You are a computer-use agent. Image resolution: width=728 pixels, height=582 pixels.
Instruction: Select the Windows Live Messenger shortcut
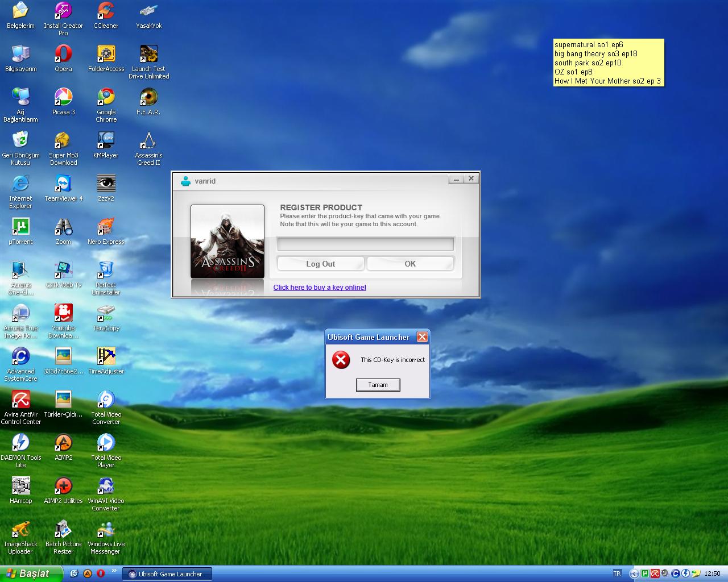tap(106, 537)
